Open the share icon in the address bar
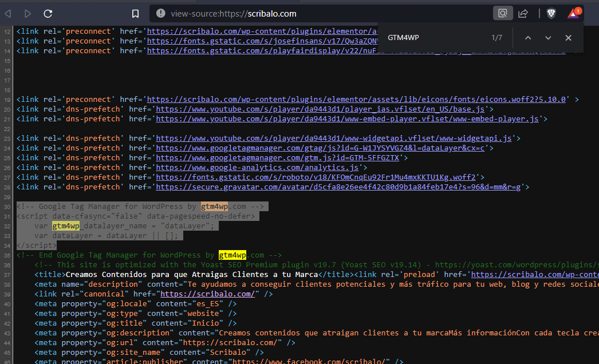This screenshot has width=599, height=364. pyautogui.click(x=523, y=13)
